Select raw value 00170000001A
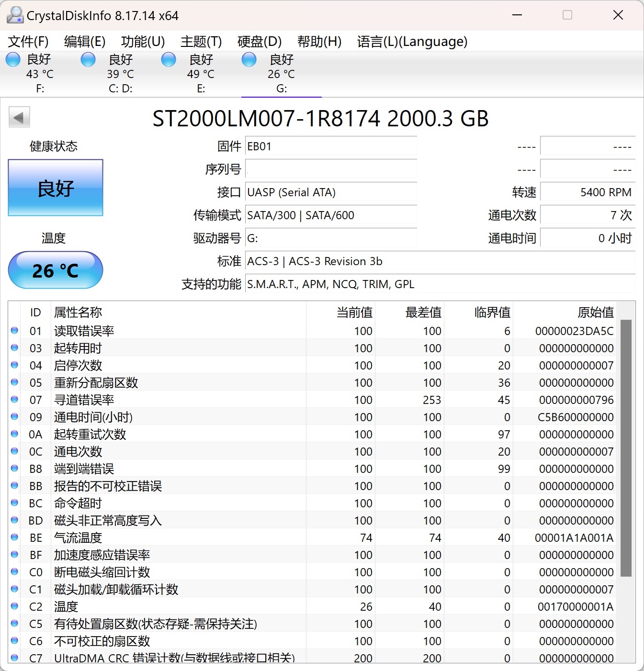 (576, 606)
